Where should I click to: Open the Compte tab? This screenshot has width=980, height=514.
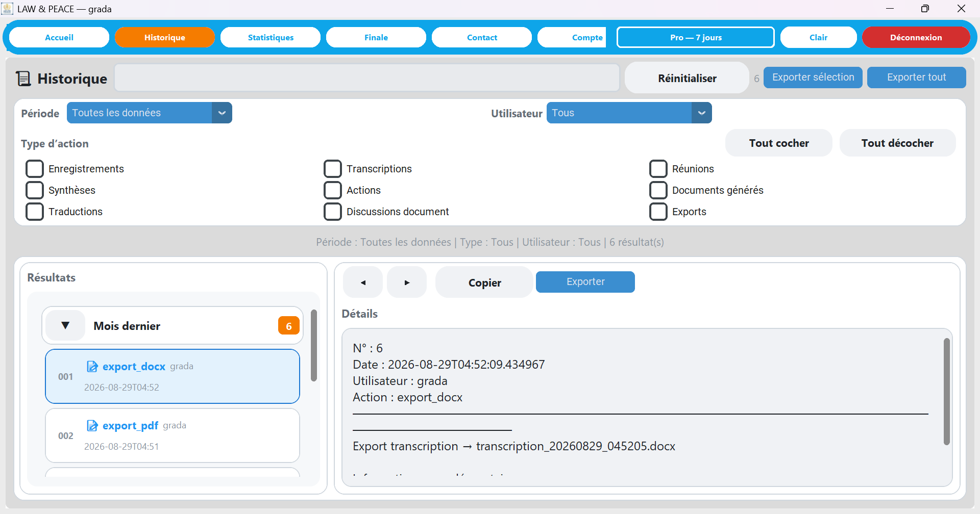coord(572,37)
